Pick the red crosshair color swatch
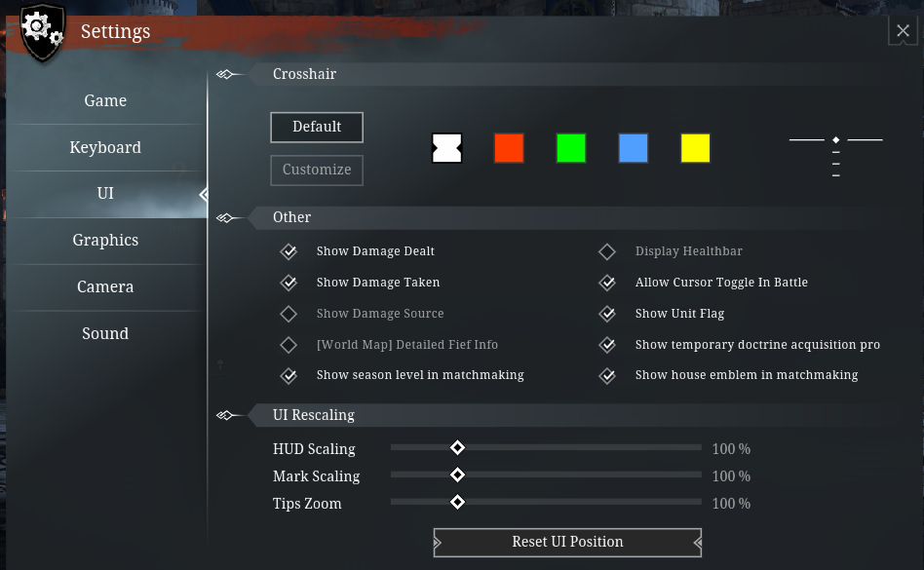The width and height of the screenshot is (924, 570). (509, 148)
